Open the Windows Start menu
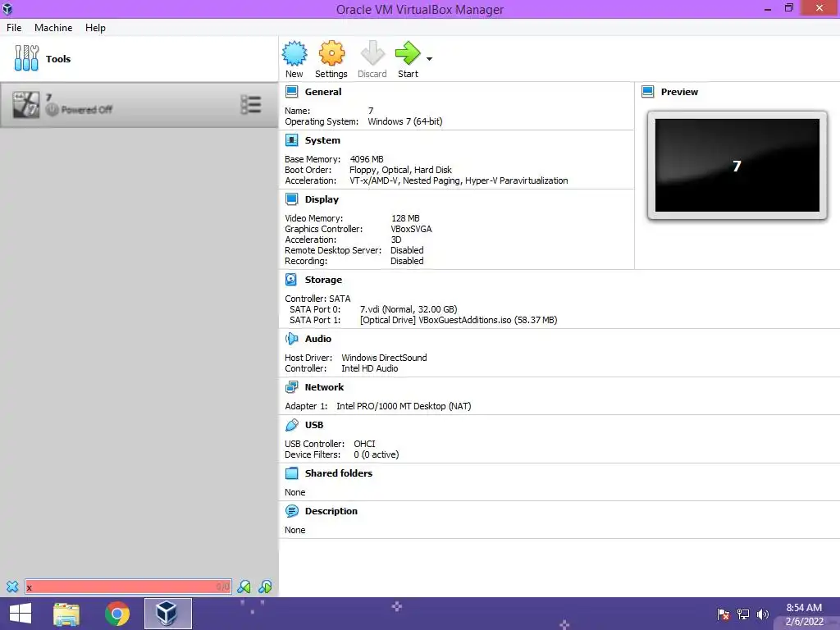This screenshot has height=630, width=840. (x=21, y=614)
